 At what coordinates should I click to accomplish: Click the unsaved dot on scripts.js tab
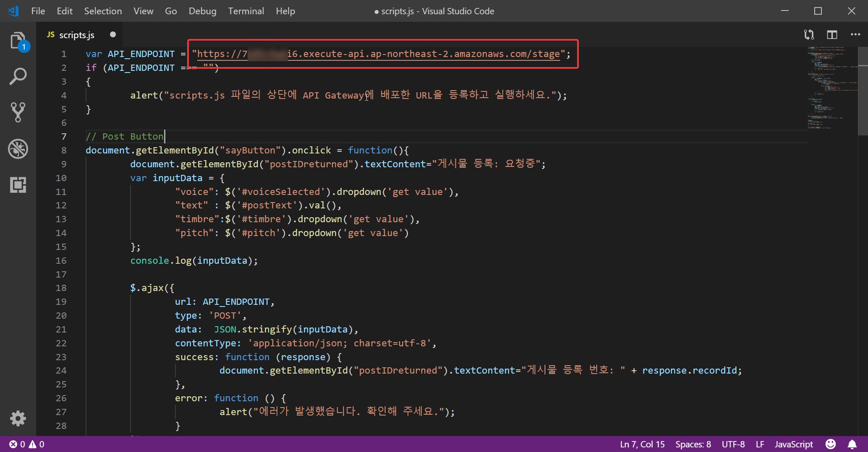[112, 34]
